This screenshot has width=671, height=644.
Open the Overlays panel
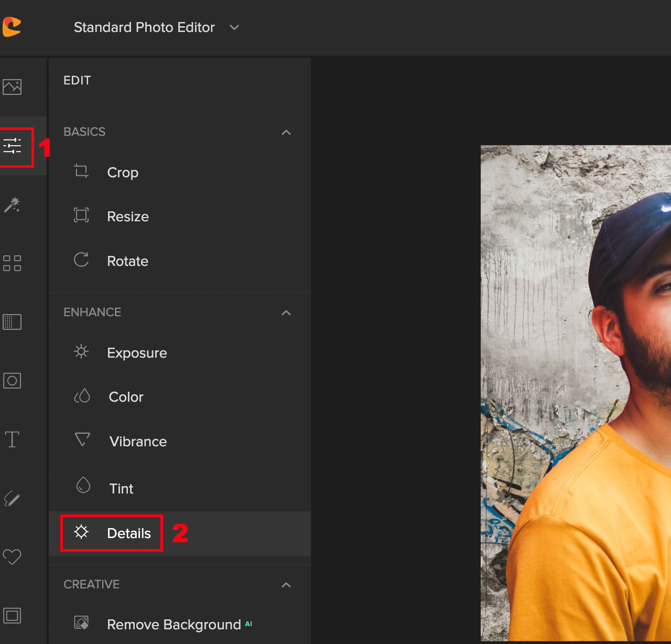coord(12,381)
